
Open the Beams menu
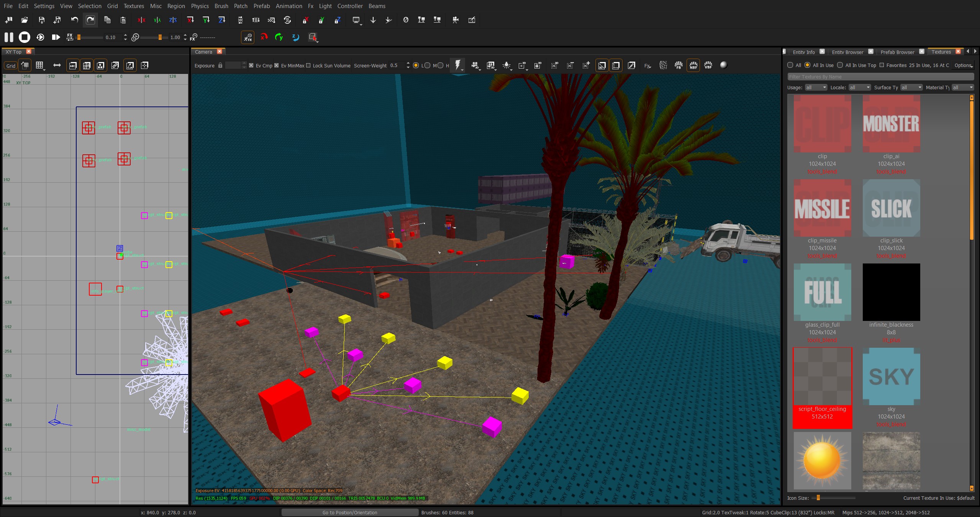[x=377, y=6]
